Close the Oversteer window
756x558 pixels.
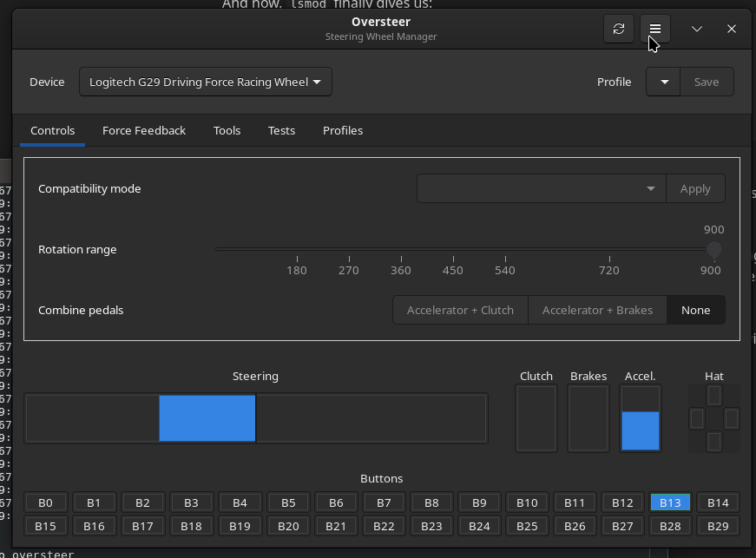[732, 29]
